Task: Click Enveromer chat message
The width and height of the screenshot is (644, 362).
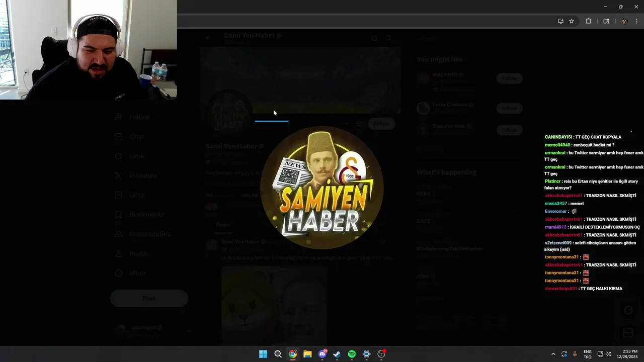Action: (x=561, y=212)
